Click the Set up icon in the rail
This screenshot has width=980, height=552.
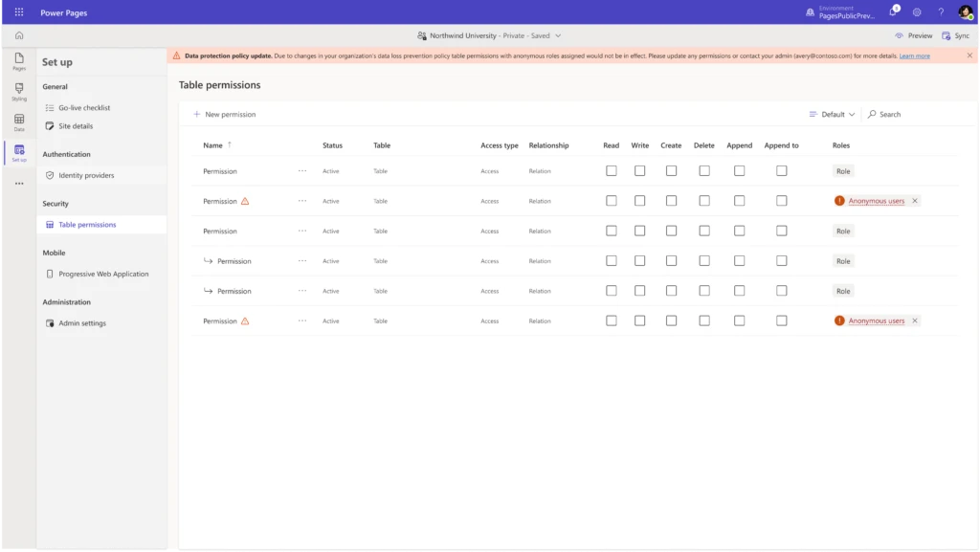pos(18,151)
